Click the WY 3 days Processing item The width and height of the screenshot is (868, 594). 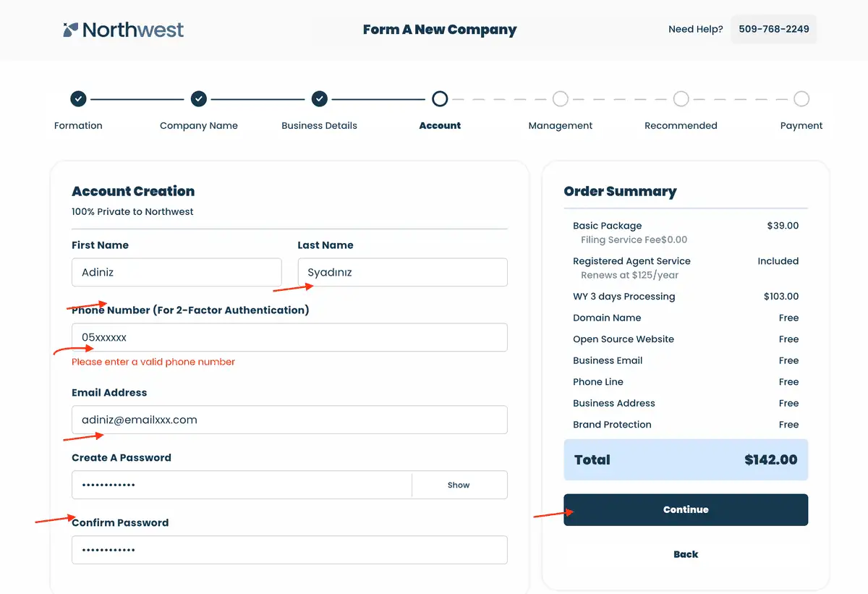click(x=624, y=297)
